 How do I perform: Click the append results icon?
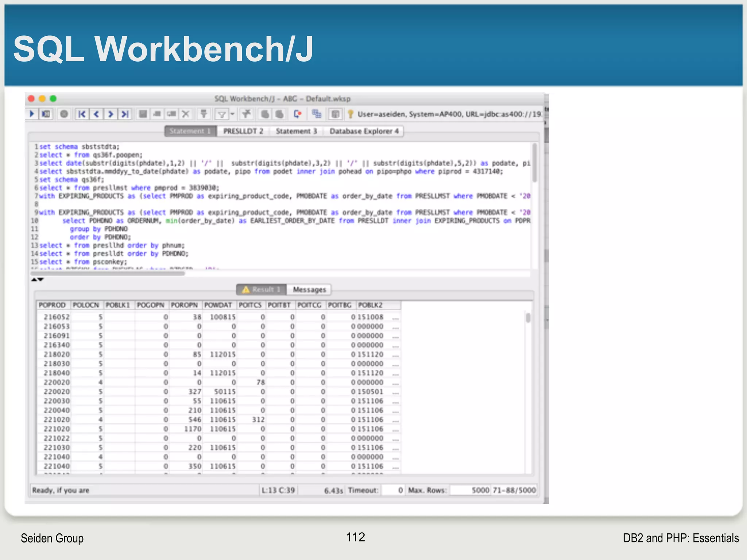pos(317,114)
